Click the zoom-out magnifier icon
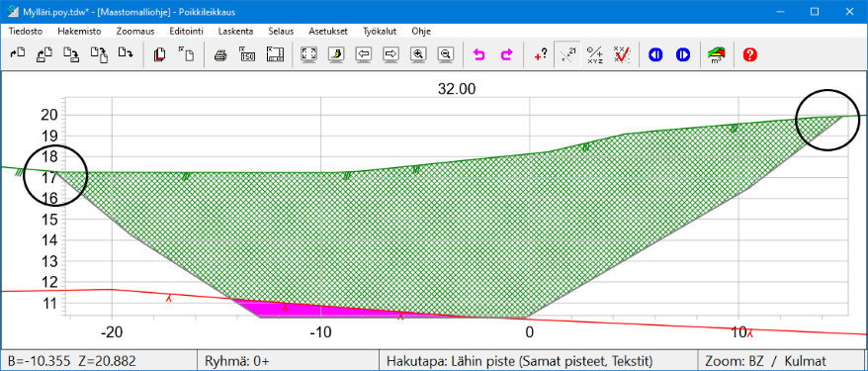 (x=446, y=54)
